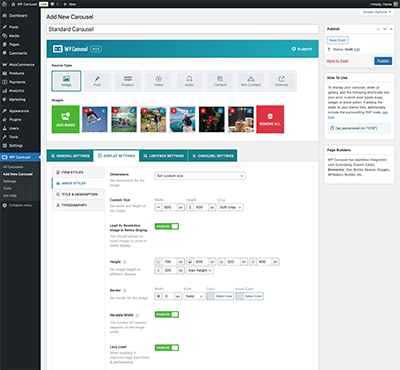The image size is (400, 370).
Task: Click the carousel title input field
Action: [182, 29]
